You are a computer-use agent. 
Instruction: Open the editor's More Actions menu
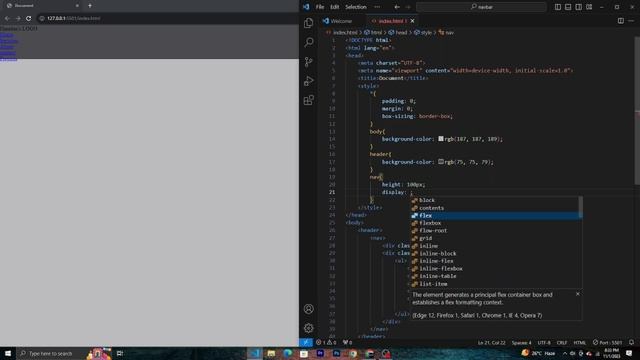pos(631,21)
